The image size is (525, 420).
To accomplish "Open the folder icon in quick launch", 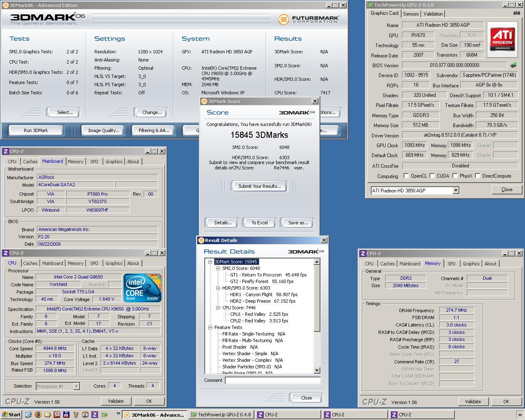I will (x=47, y=415).
